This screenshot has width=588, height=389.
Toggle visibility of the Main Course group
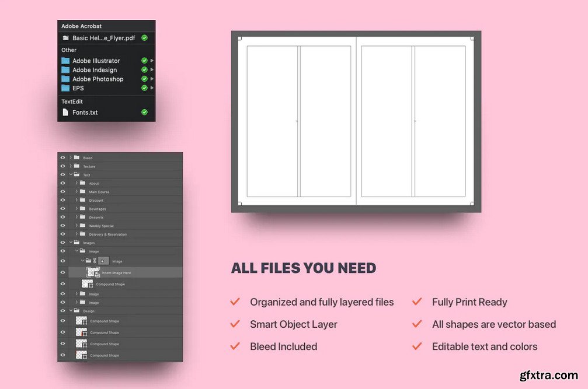pos(62,192)
